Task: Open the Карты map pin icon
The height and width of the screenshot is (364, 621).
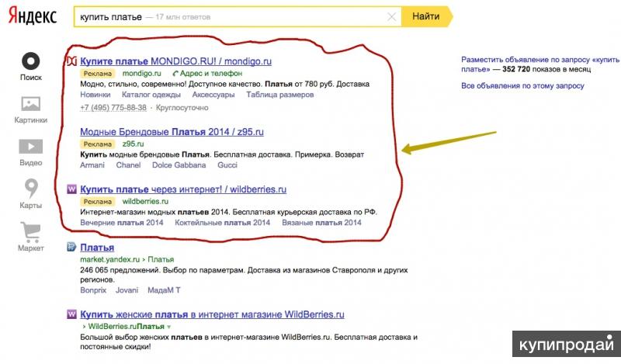Action: point(31,188)
